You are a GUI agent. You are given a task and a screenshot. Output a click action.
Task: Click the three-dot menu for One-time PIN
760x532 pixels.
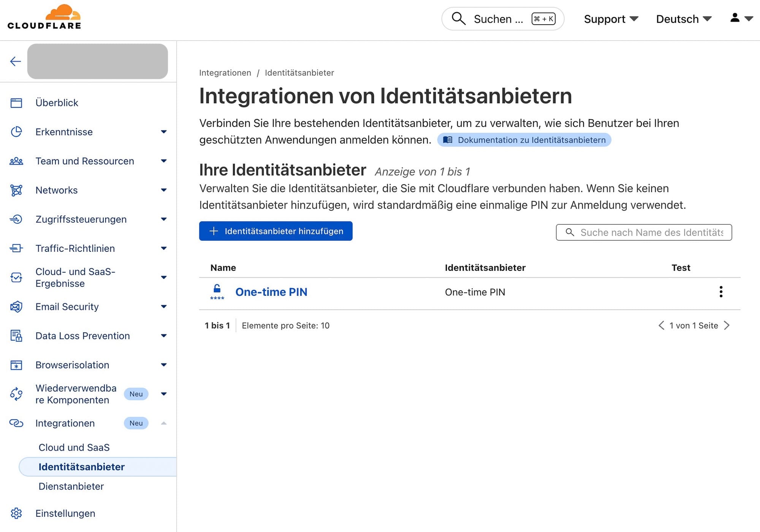coord(720,292)
